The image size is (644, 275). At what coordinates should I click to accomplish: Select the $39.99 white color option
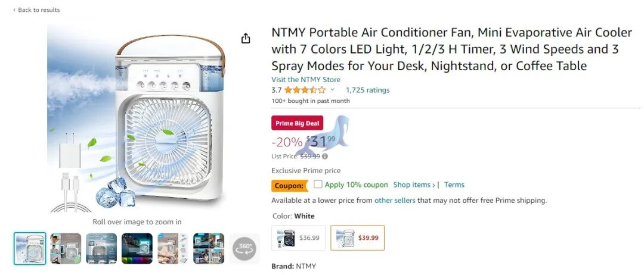pyautogui.click(x=358, y=238)
